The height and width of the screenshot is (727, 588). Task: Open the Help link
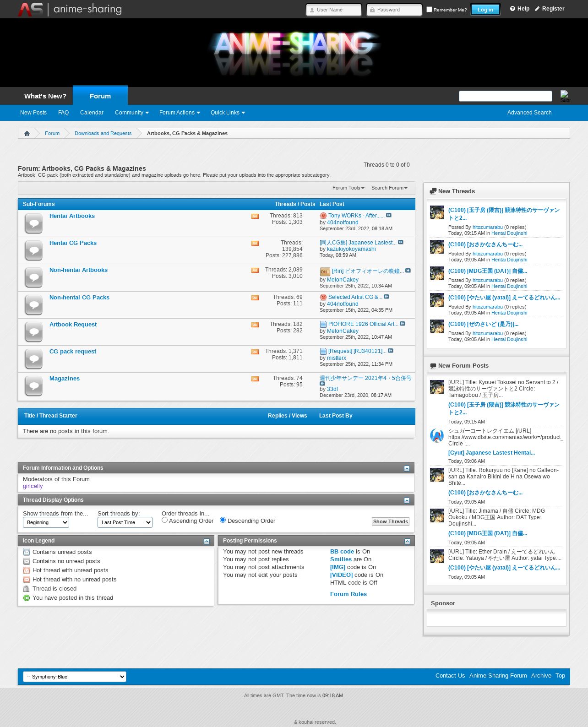[x=520, y=9]
